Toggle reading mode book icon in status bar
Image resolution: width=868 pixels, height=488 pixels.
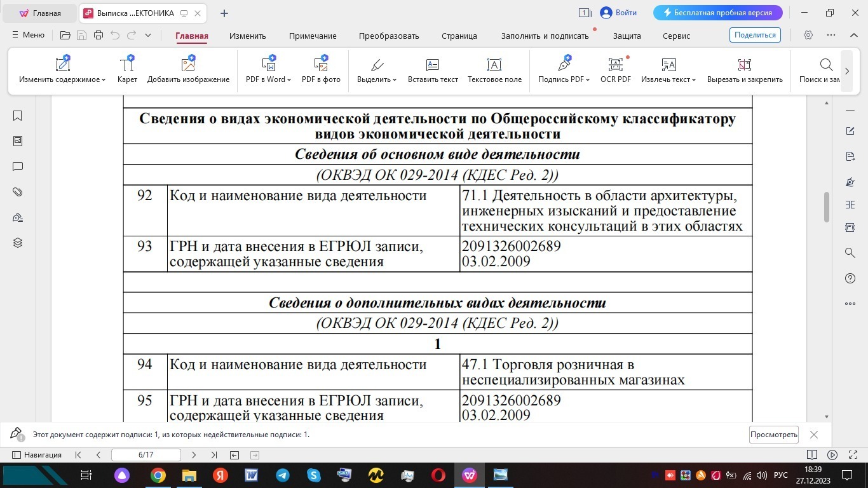[811, 455]
